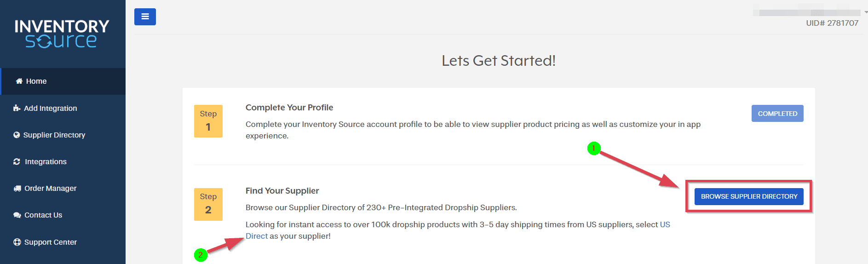Image resolution: width=868 pixels, height=264 pixels.
Task: Click the Step 2 yellow badge
Action: pos(208,204)
